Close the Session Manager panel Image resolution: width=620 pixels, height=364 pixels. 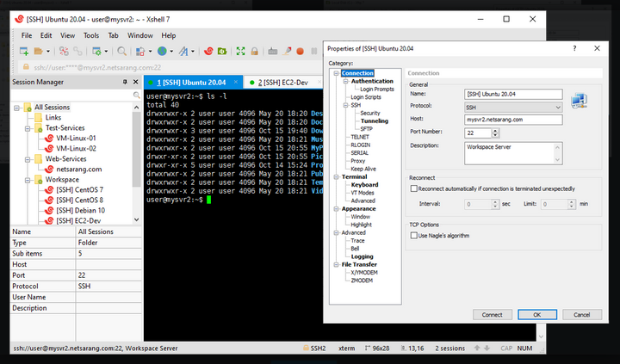point(136,82)
